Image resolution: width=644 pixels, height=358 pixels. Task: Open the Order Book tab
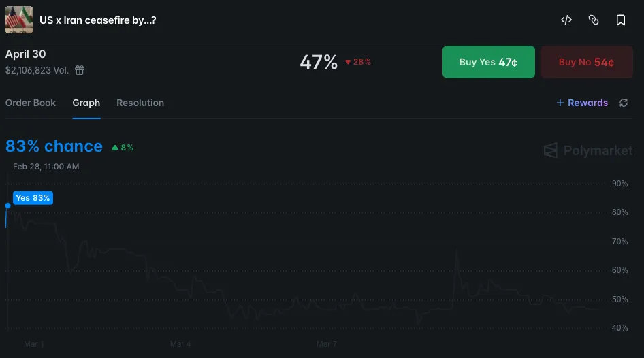[31, 103]
